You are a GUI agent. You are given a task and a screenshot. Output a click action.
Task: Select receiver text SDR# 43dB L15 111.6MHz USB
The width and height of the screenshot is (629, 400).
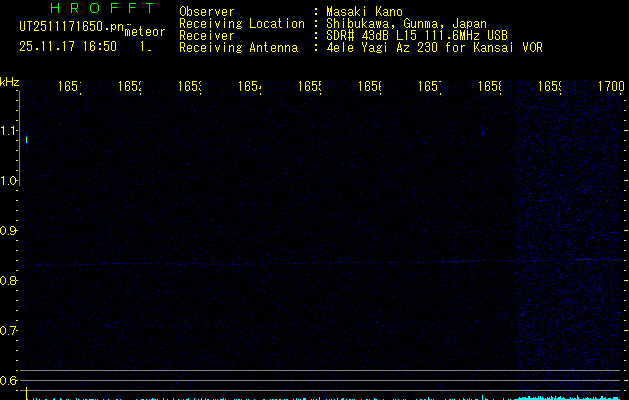417,36
